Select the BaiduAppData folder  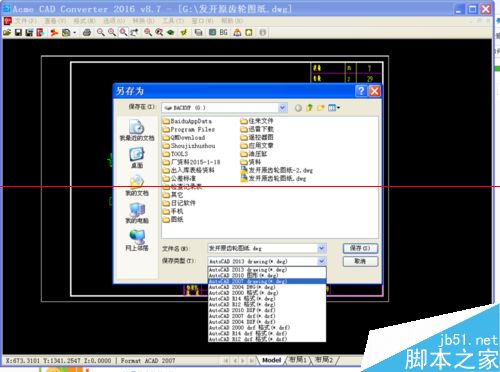(x=187, y=121)
